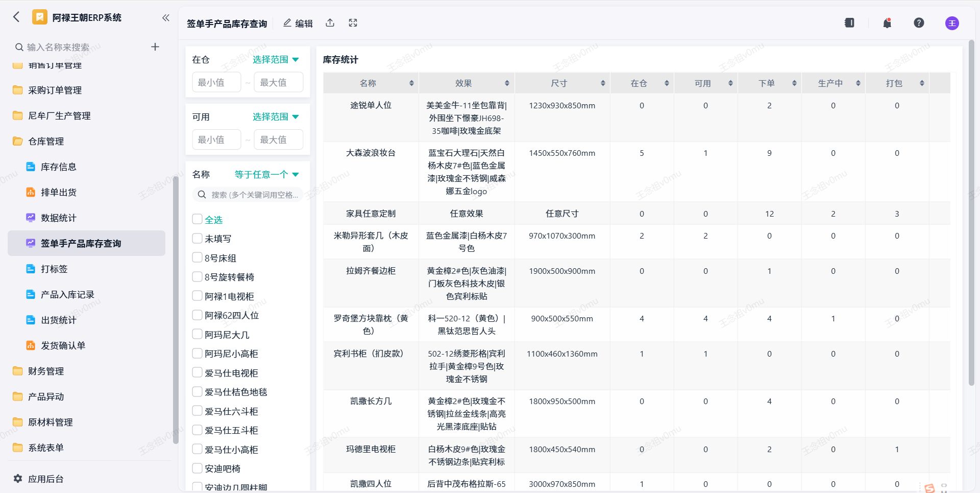Click 在仓 最小值 input field

[x=216, y=82]
